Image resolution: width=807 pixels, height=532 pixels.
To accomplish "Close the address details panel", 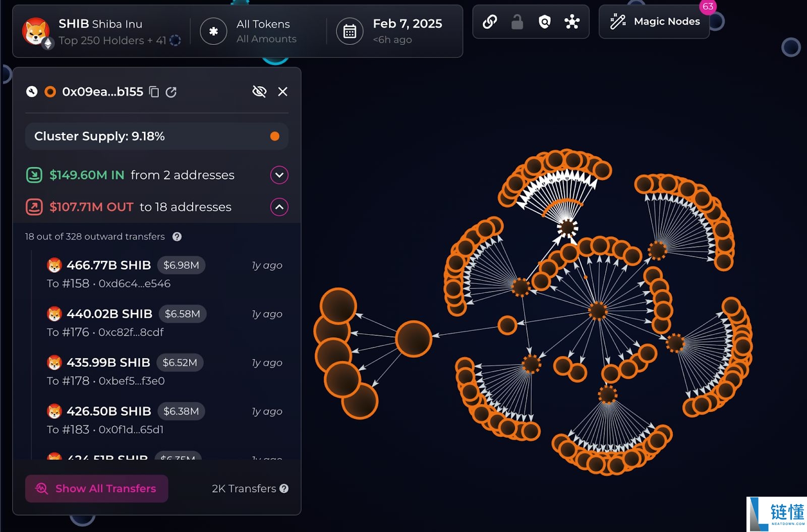I will 282,91.
